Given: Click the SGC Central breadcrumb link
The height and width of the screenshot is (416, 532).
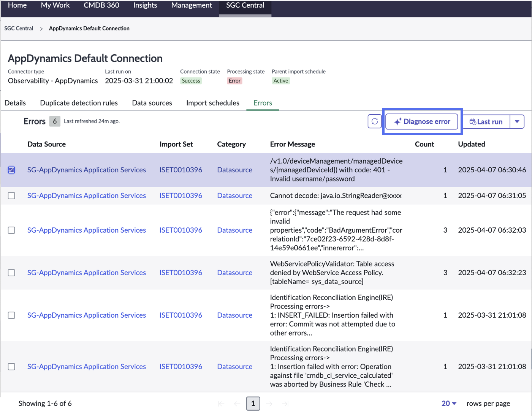Looking at the screenshot, I should 19,28.
